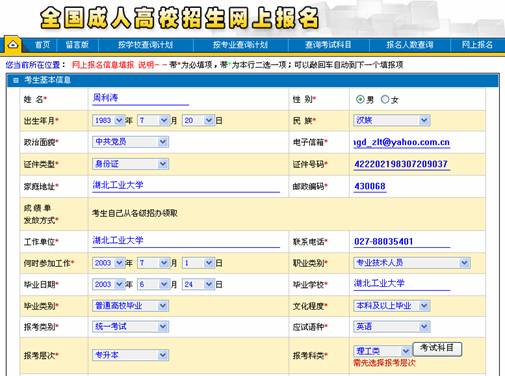The height and width of the screenshot is (376, 505).
Task: Click the home icon in navigation bar
Action: coord(13,44)
